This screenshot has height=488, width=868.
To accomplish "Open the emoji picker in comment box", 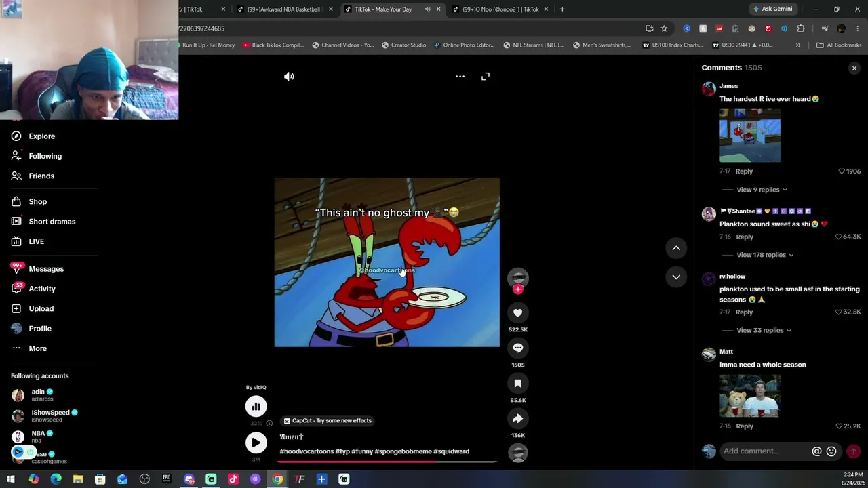I will 831,451.
